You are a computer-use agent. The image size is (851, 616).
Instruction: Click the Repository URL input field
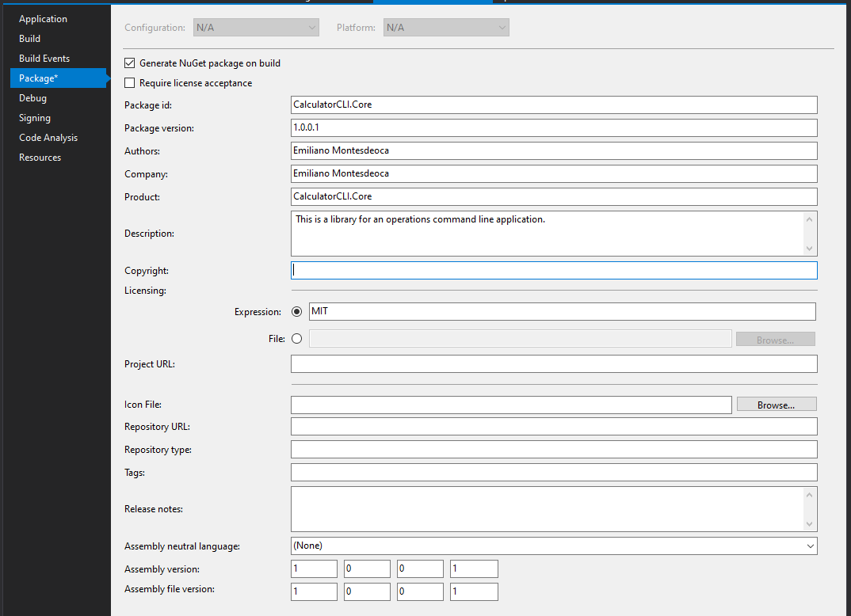tap(553, 427)
